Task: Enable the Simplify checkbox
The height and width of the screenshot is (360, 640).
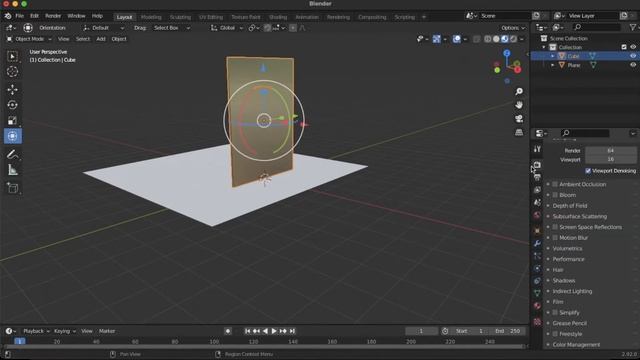Action: click(555, 312)
